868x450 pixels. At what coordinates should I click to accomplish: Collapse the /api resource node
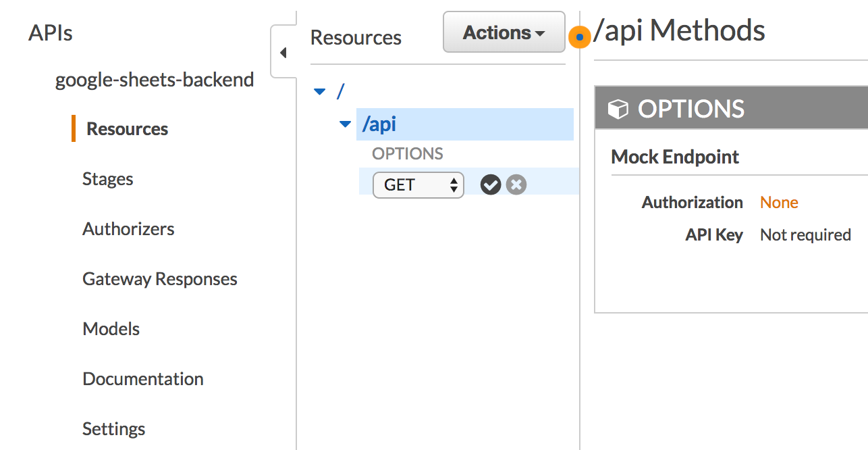[345, 124]
